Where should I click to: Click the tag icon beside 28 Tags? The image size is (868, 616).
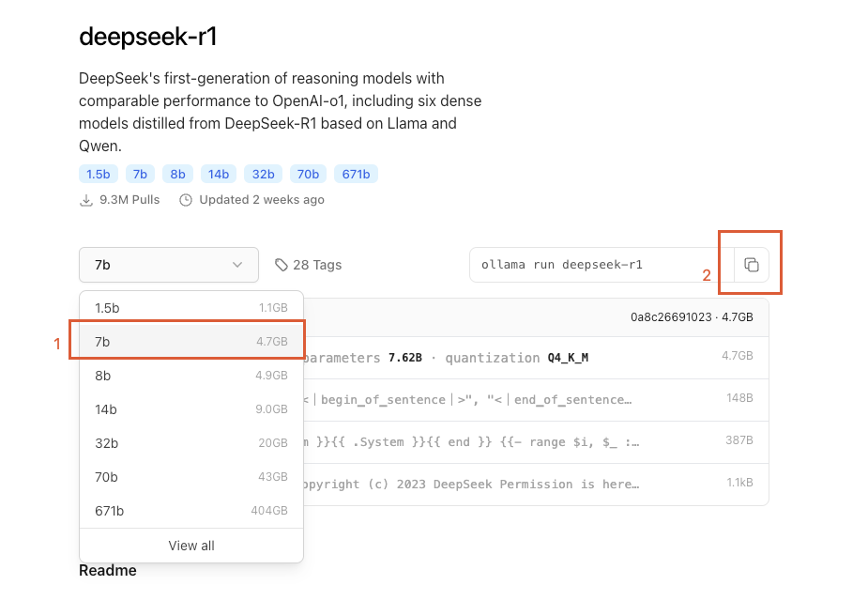(282, 265)
